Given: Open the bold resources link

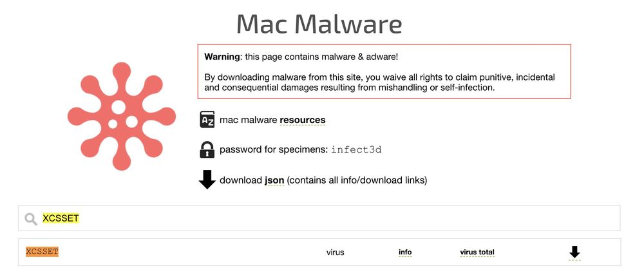Looking at the screenshot, I should [302, 120].
